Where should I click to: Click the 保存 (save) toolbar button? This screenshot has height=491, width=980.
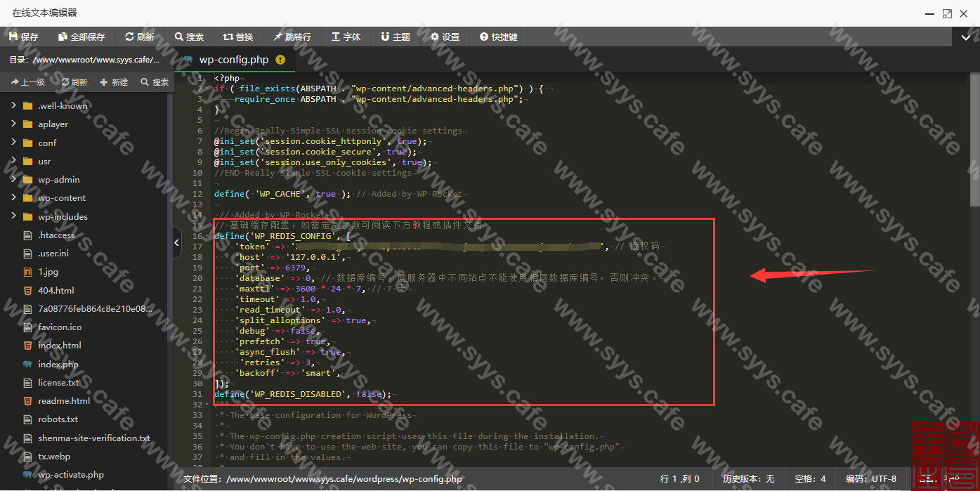pyautogui.click(x=24, y=37)
